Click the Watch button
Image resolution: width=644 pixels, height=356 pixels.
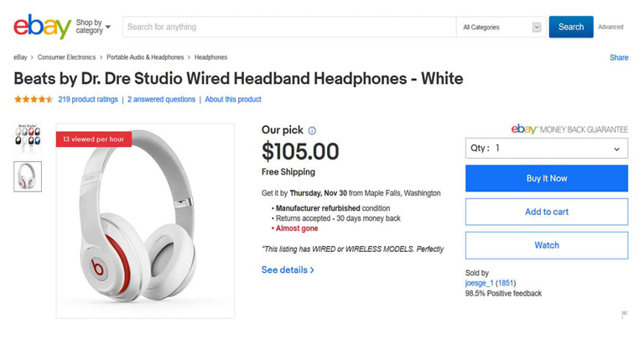click(546, 245)
